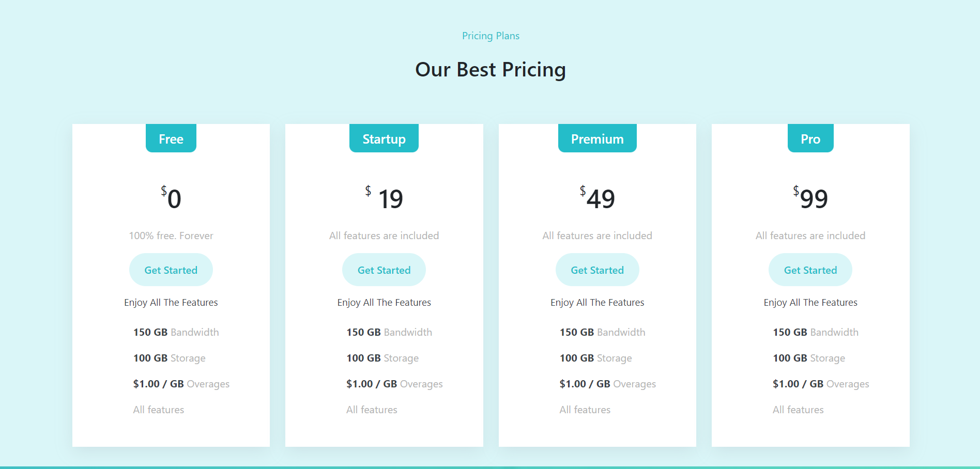Viewport: 980px width, 469px height.
Task: Click Get Started on the Free plan
Action: point(171,270)
